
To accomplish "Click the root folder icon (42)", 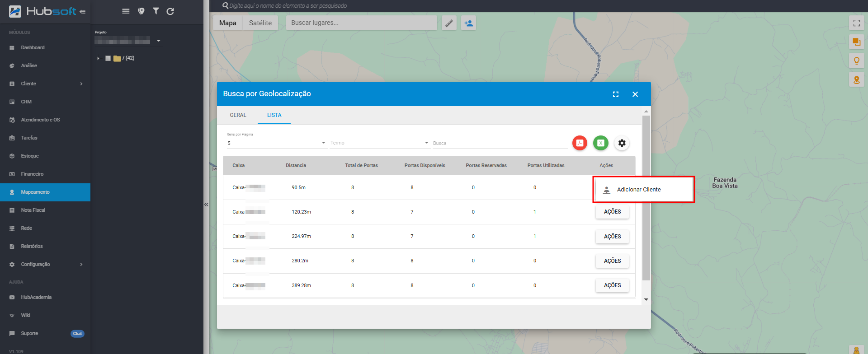I will click(x=117, y=58).
